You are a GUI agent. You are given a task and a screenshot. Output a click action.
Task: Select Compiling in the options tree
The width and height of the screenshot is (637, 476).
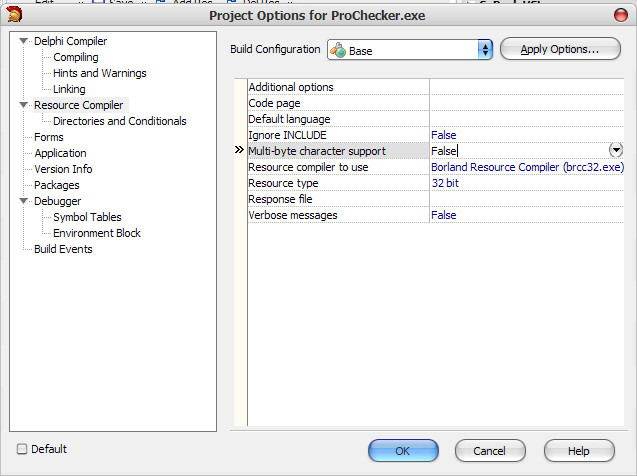click(x=76, y=57)
